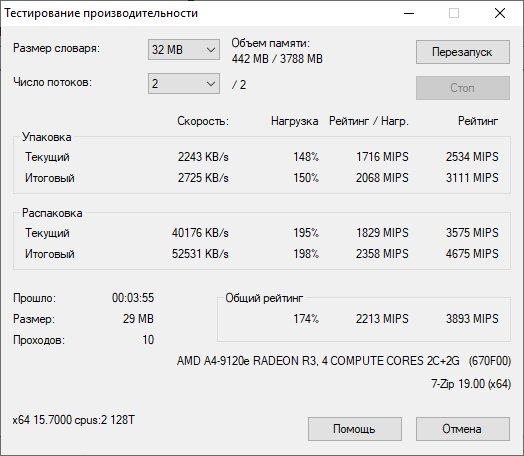
Task: Click the Распаковка Итоговый rating 4675 MIPS
Action: [x=472, y=254]
